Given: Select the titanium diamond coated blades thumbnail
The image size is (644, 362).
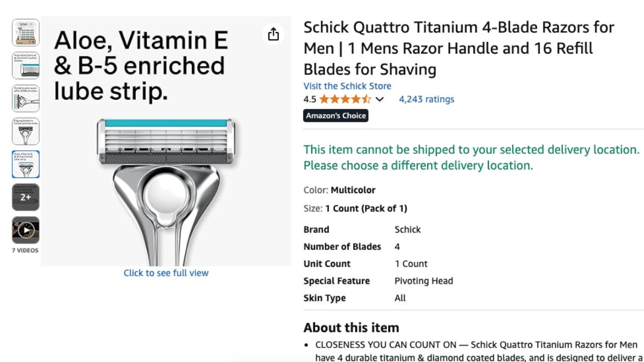Looking at the screenshot, I should pyautogui.click(x=26, y=65).
